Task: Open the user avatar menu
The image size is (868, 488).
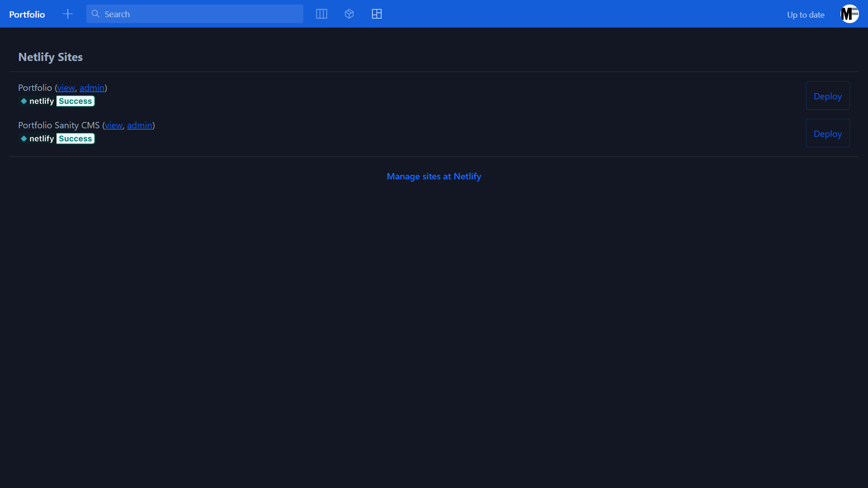Action: click(849, 14)
